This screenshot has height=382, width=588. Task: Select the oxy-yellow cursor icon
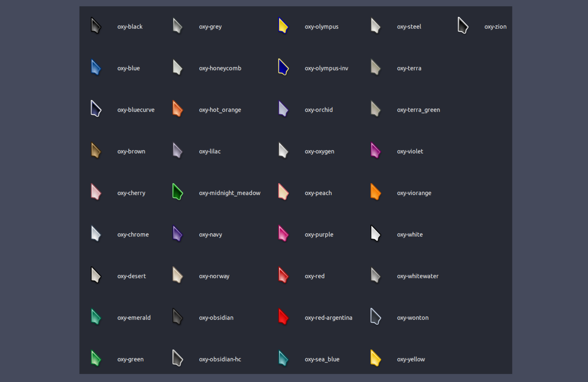click(x=375, y=358)
